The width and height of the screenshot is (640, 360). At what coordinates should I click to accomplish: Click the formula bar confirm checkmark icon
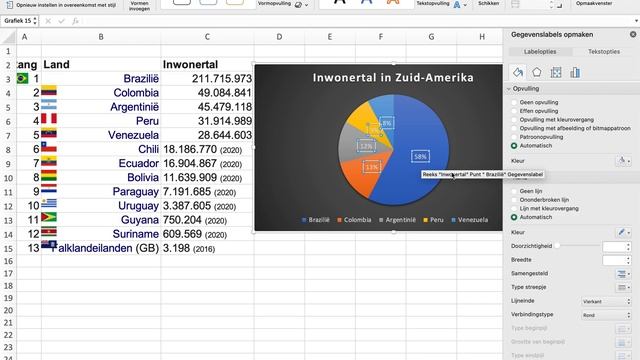[x=61, y=21]
